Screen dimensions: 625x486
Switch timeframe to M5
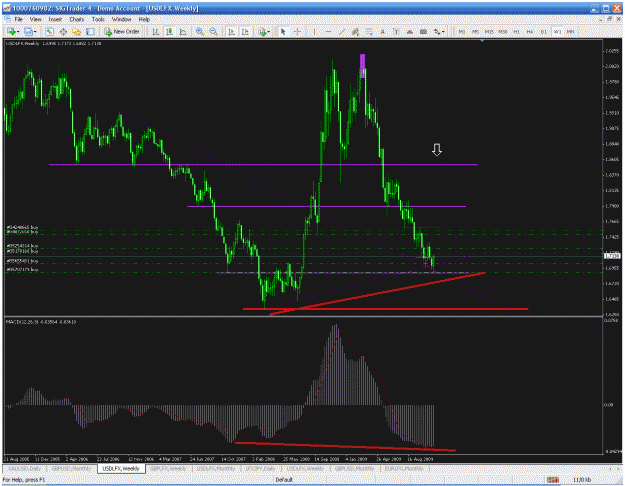pos(475,31)
